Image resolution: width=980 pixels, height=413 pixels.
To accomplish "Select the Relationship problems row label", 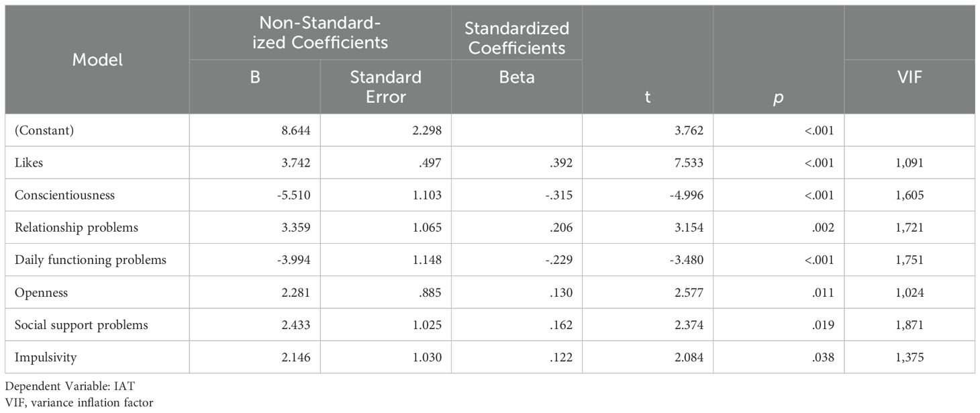I will 77,228.
